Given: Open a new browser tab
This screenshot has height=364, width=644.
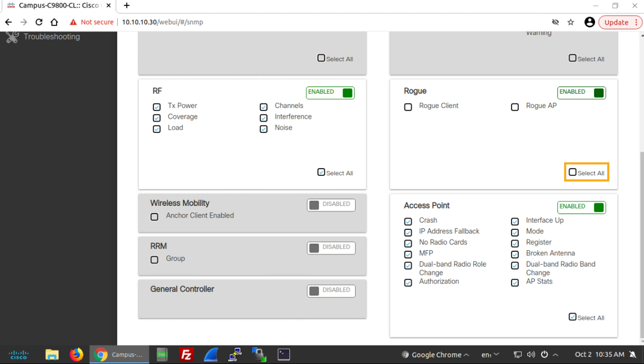Looking at the screenshot, I should point(127,5).
